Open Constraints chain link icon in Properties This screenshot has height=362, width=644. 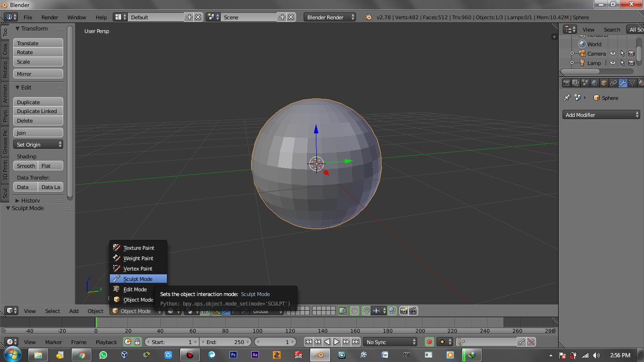(x=613, y=82)
